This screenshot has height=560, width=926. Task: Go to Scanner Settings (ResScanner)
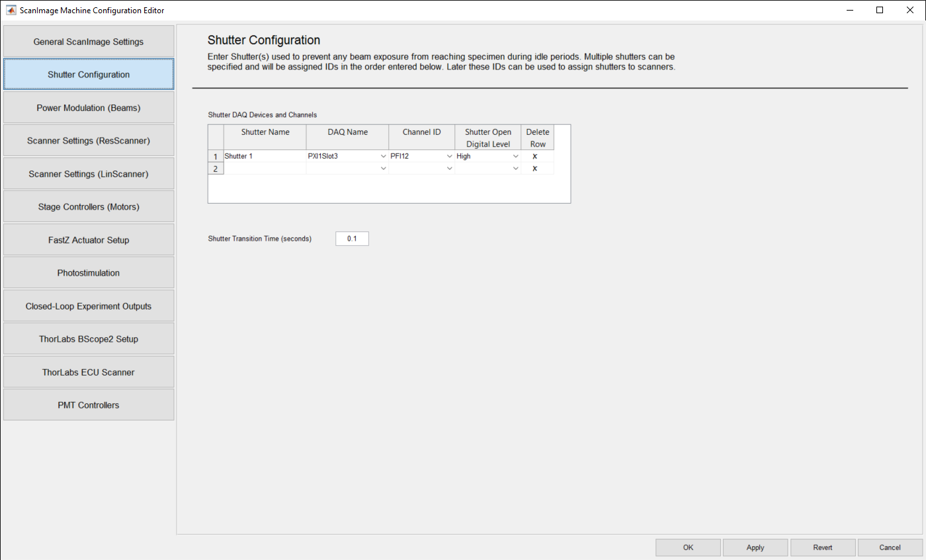[x=89, y=141]
